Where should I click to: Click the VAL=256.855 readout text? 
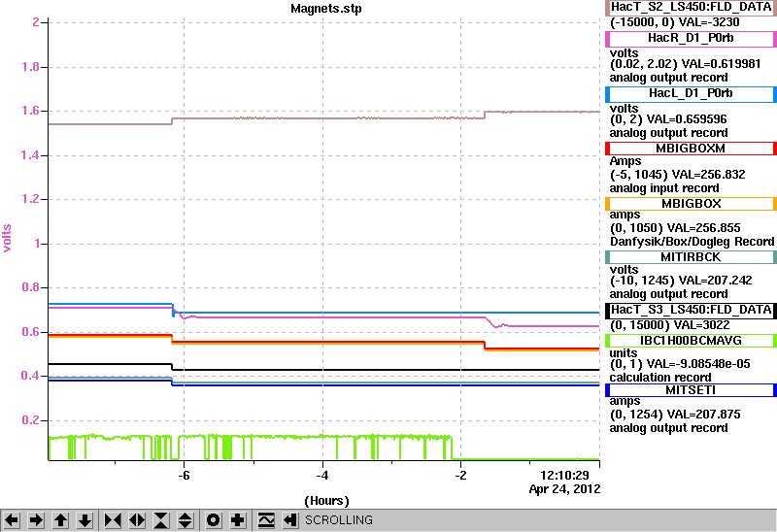click(x=703, y=228)
